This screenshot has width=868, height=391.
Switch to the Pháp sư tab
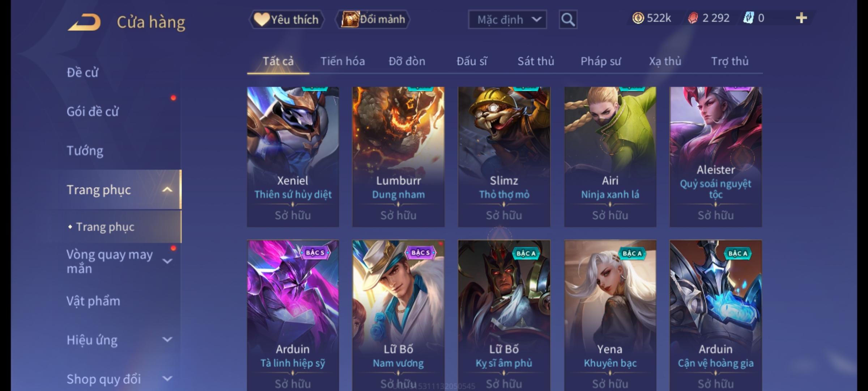(601, 61)
